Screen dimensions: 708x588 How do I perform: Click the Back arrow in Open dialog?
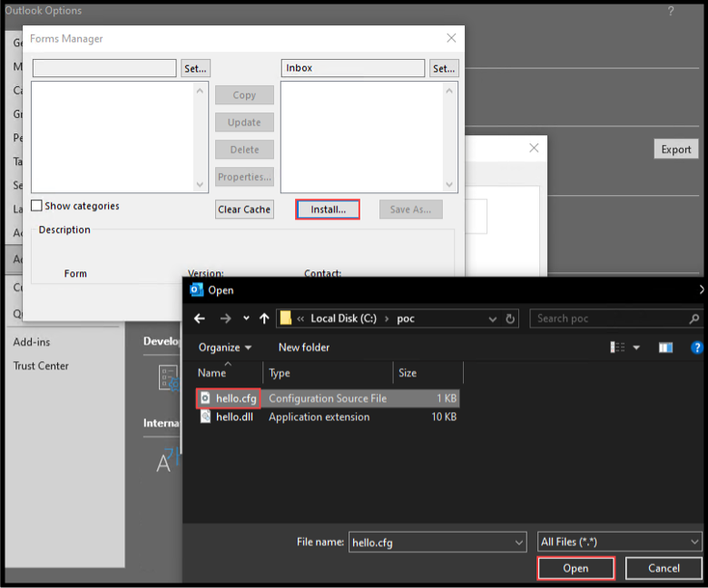(x=200, y=318)
